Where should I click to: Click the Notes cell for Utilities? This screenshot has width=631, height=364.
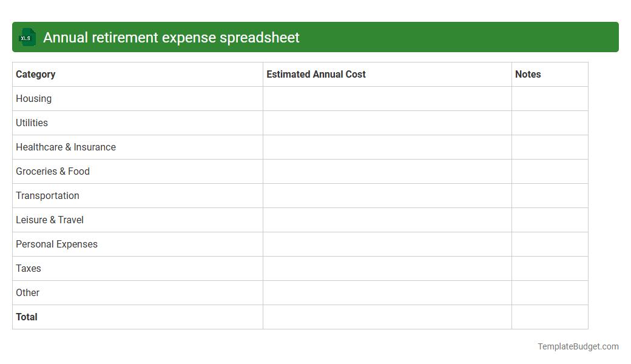coord(550,123)
